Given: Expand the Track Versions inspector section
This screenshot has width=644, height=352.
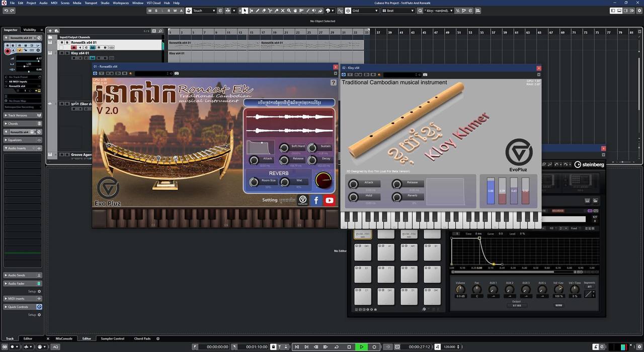Looking at the screenshot, I should (x=18, y=115).
